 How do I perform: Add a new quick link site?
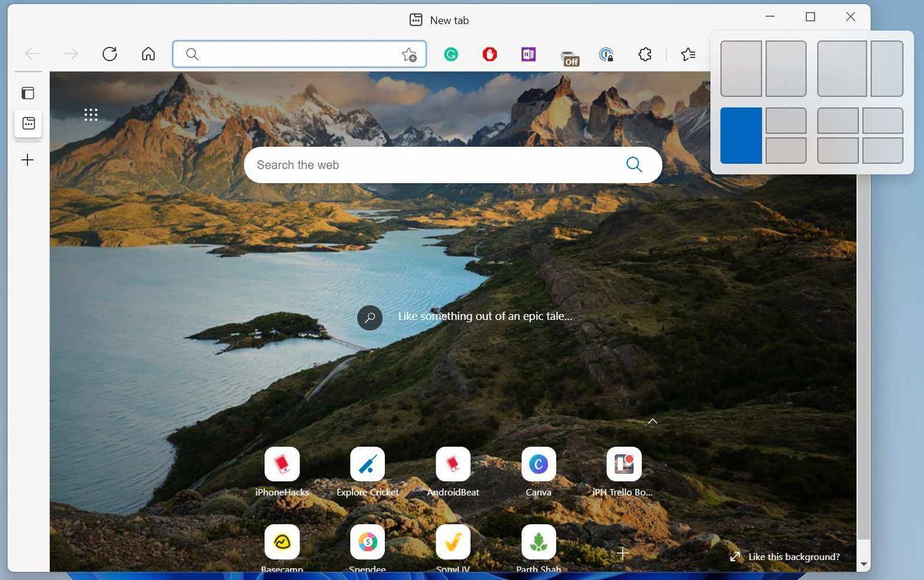[623, 553]
